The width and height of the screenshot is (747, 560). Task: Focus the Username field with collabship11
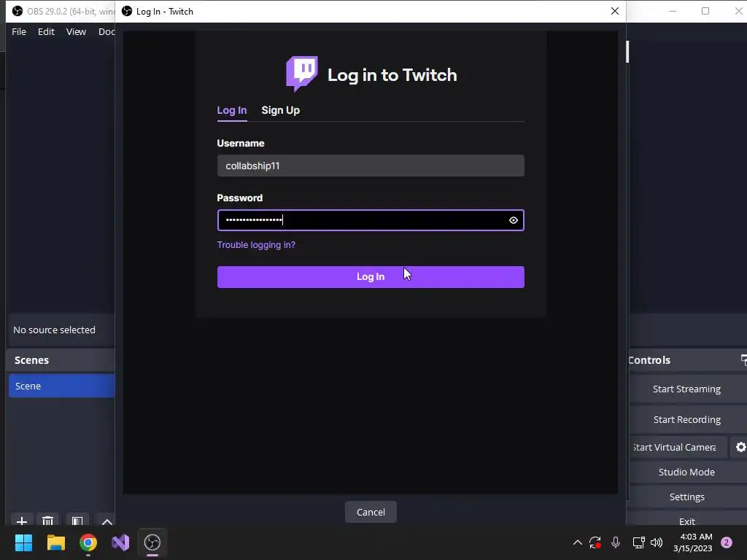coord(371,166)
